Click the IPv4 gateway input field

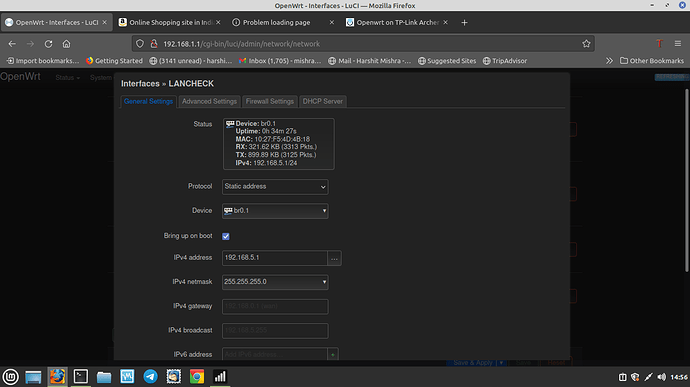pos(275,306)
